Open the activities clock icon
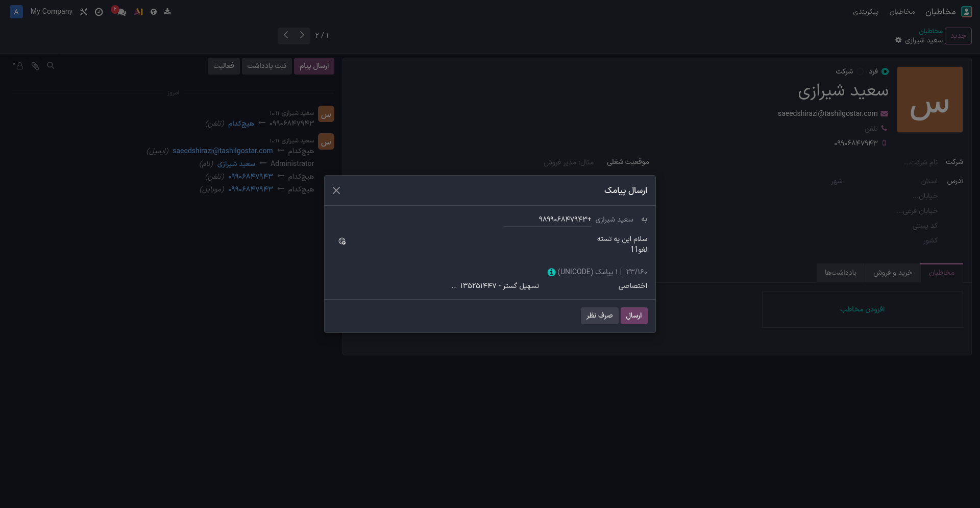This screenshot has width=980, height=508. tap(99, 11)
